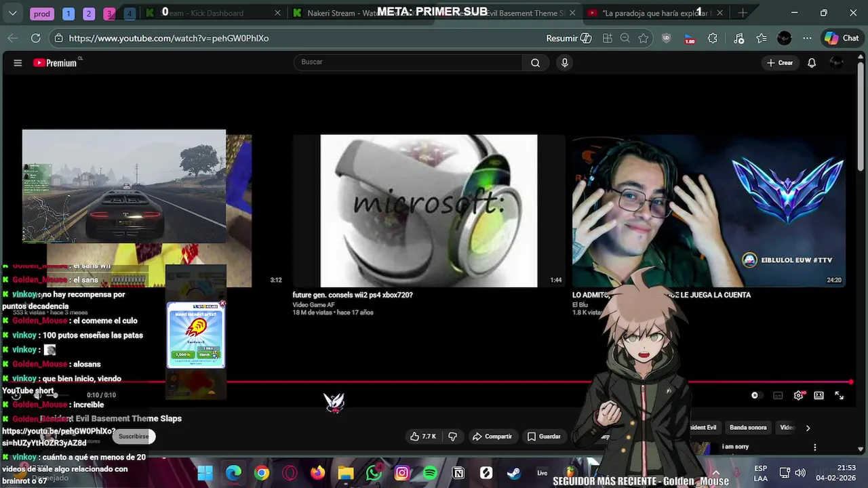Enter fullscreen on the video player
The width and height of the screenshot is (868, 488).
[x=839, y=395]
